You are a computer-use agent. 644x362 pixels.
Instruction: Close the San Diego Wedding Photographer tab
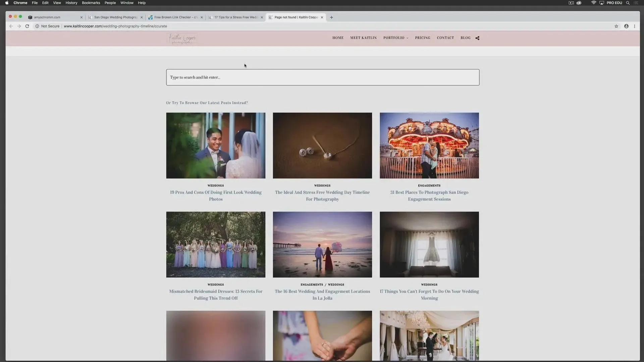coord(142,17)
